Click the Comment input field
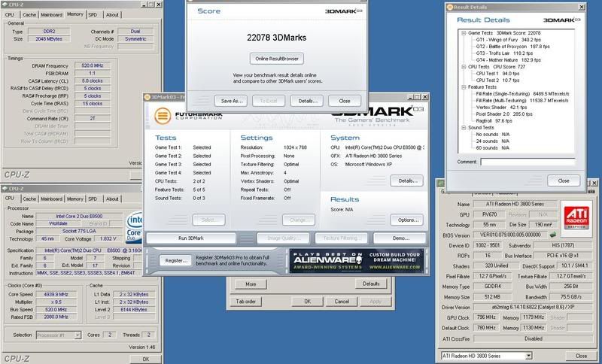 tap(528, 162)
